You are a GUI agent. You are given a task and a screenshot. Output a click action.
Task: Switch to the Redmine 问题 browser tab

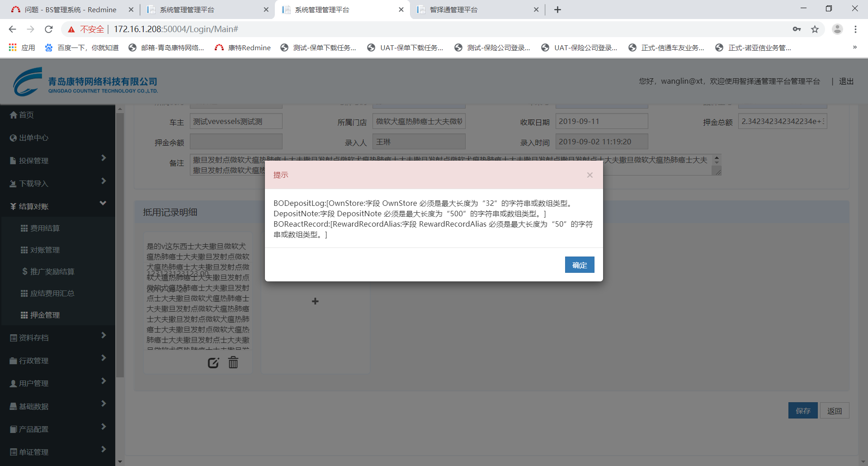tap(71, 10)
